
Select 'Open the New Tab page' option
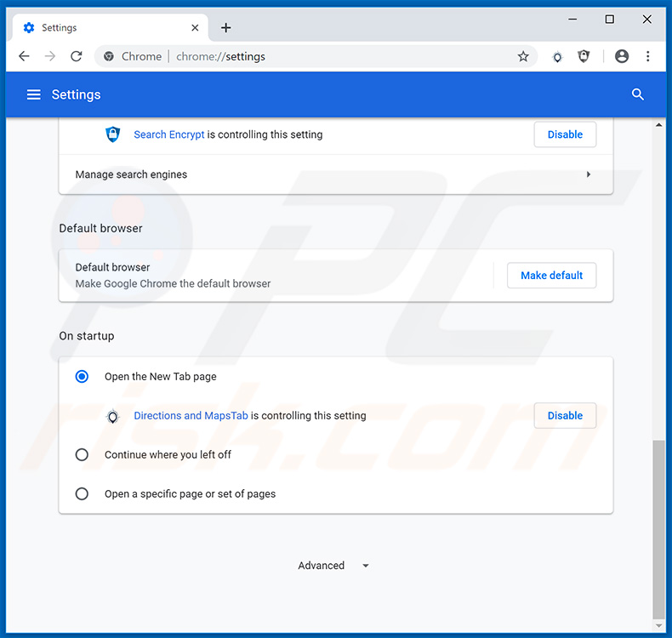tap(82, 376)
